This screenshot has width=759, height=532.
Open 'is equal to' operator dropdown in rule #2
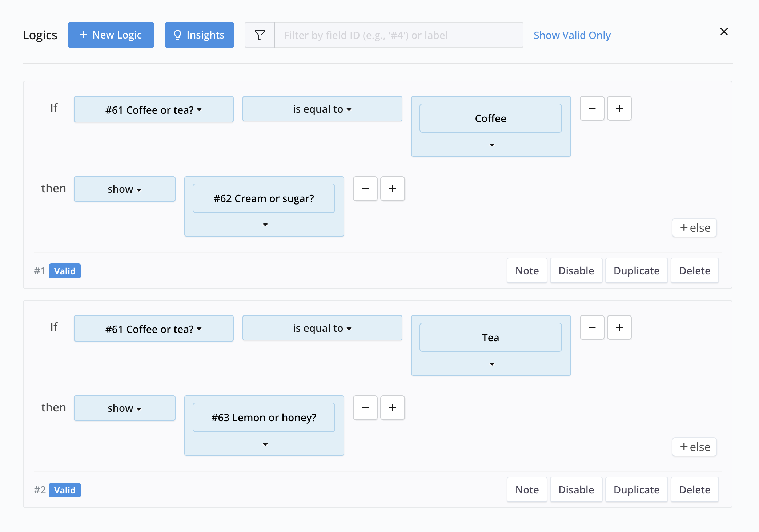click(322, 328)
